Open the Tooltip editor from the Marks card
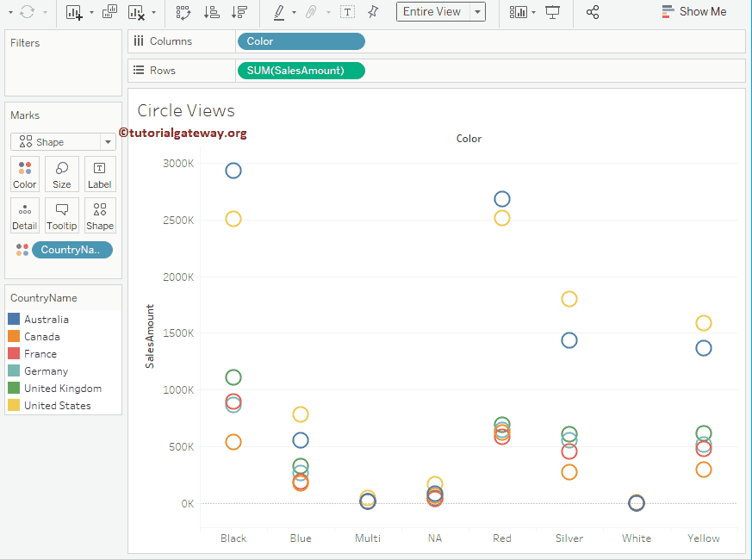Viewport: 752px width, 560px height. tap(61, 215)
